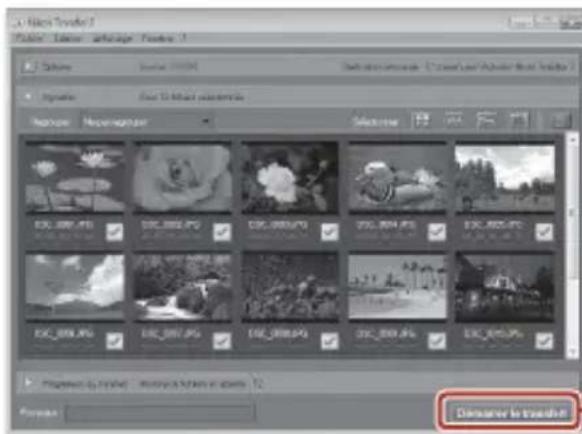The height and width of the screenshot is (434, 582).
Task: Open the Regrouper dropdown list
Action: pyautogui.click(x=147, y=122)
